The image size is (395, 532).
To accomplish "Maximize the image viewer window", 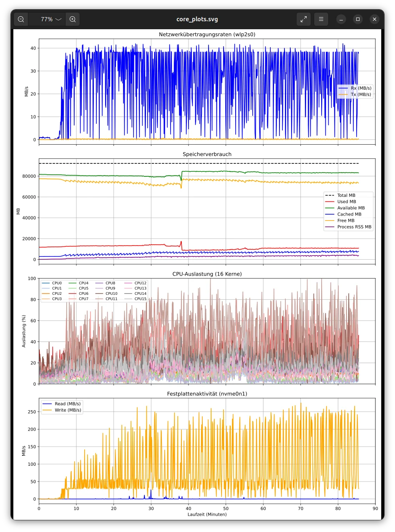I will point(358,19).
